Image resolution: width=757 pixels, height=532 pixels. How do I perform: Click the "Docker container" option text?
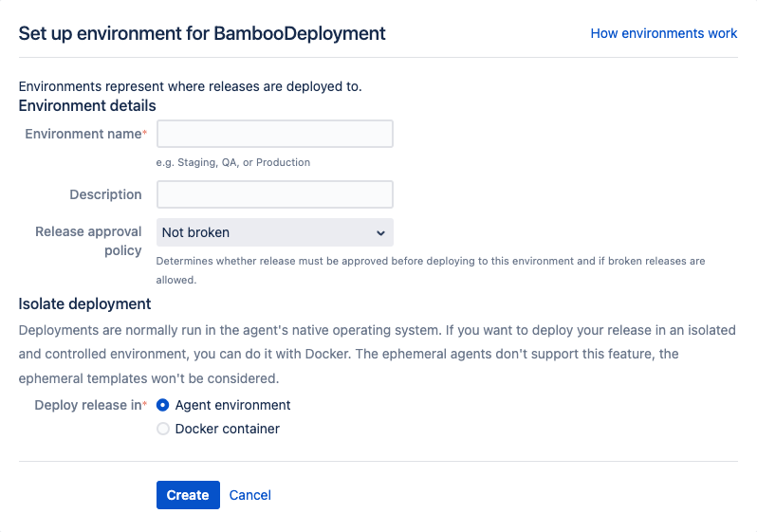227,429
